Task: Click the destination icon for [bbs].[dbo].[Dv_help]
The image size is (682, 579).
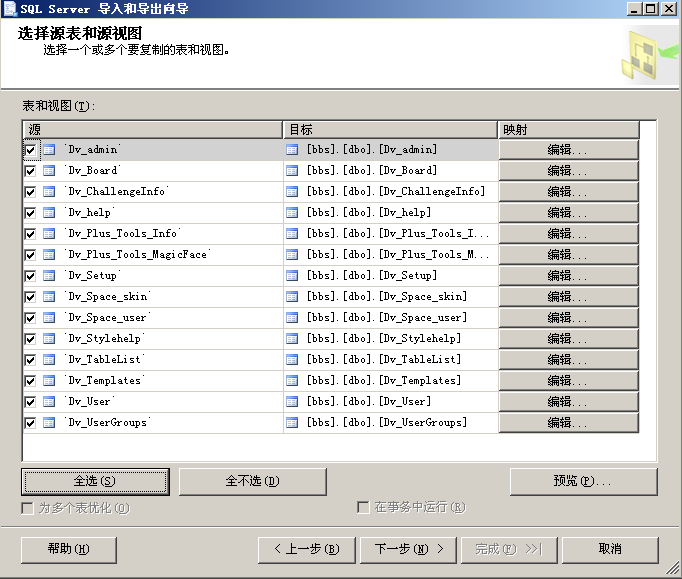Action: pyautogui.click(x=292, y=213)
